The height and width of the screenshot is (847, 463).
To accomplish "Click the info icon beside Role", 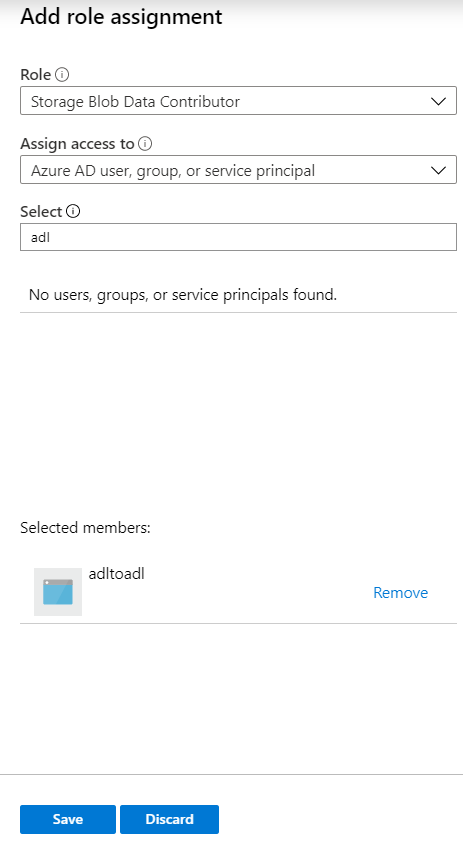I will 62,75.
